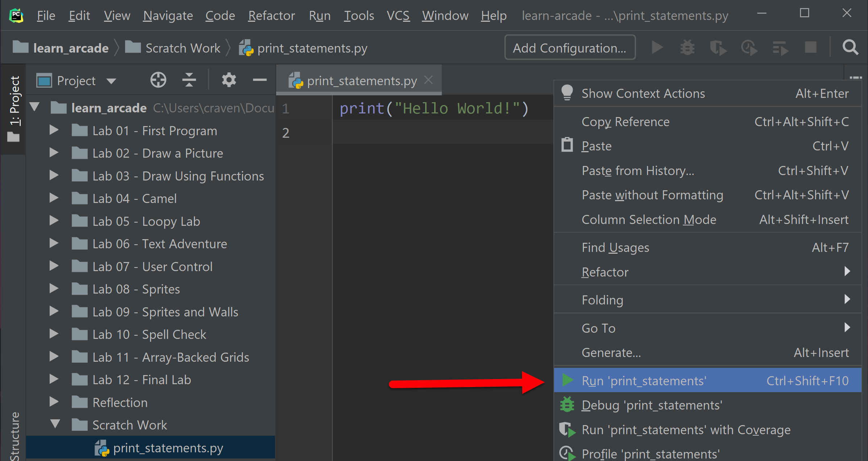The width and height of the screenshot is (868, 461).
Task: Click Scratch Work breadcrumb text
Action: 183,48
